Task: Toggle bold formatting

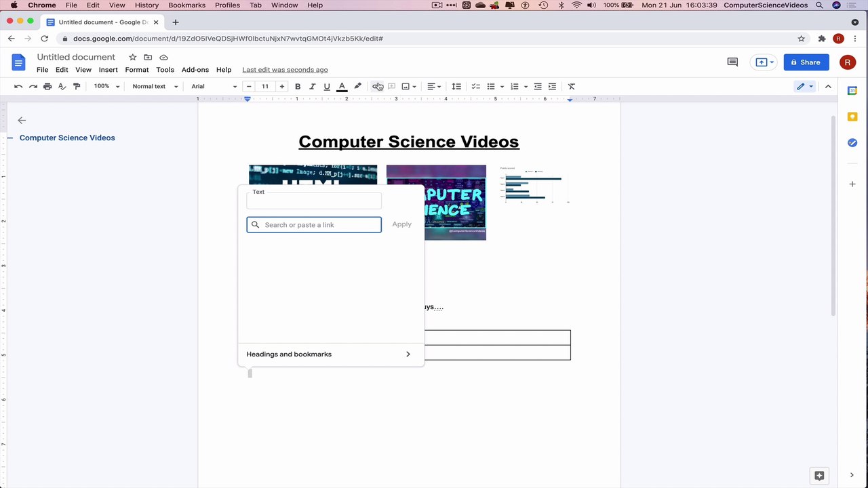Action: [298, 86]
